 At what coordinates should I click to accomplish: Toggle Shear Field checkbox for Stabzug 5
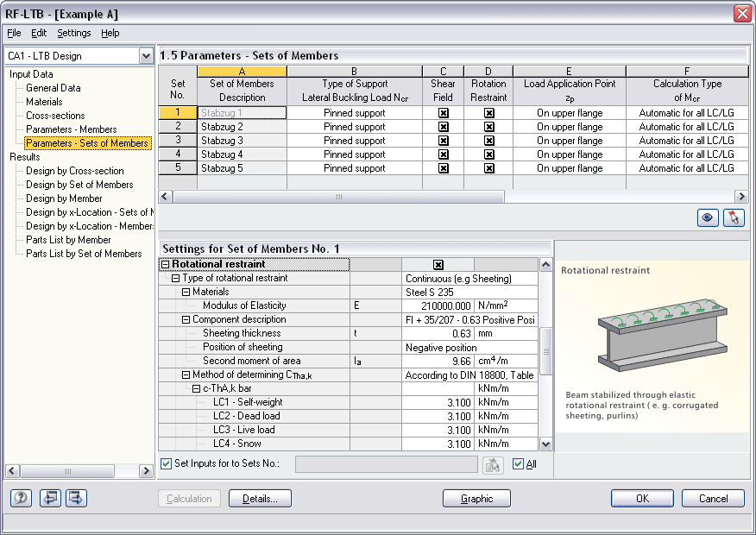pyautogui.click(x=443, y=168)
